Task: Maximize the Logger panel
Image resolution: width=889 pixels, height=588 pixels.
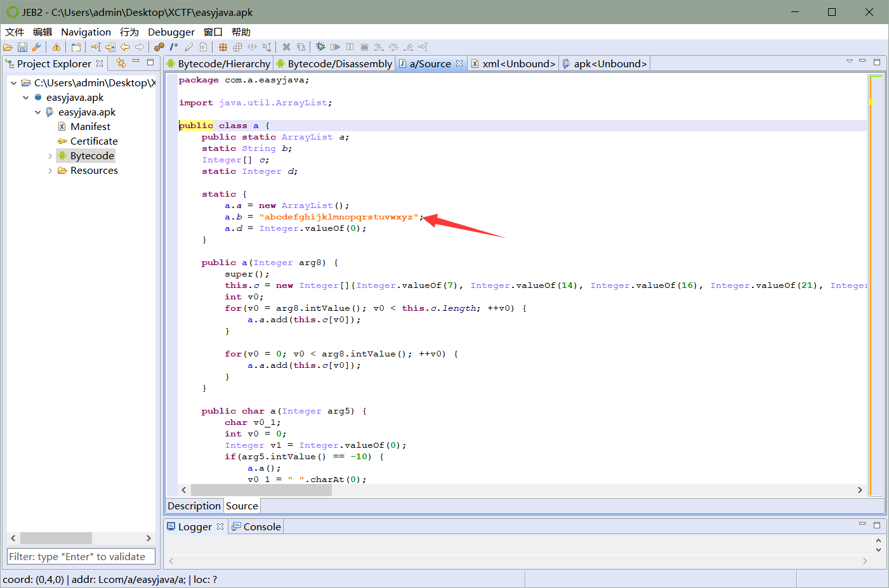Action: [877, 525]
